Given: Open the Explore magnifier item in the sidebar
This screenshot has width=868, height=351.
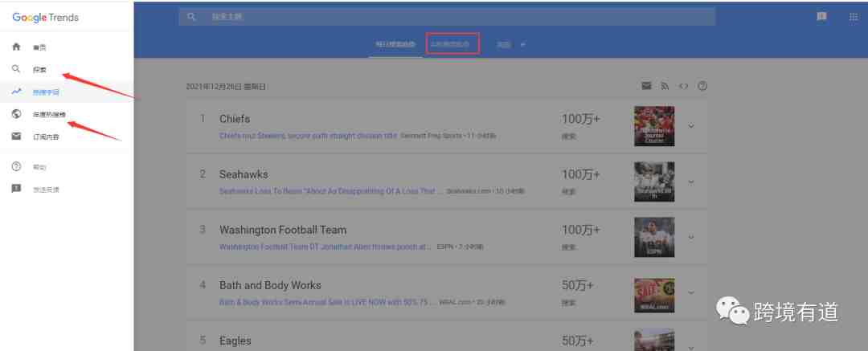Looking at the screenshot, I should tap(67, 69).
